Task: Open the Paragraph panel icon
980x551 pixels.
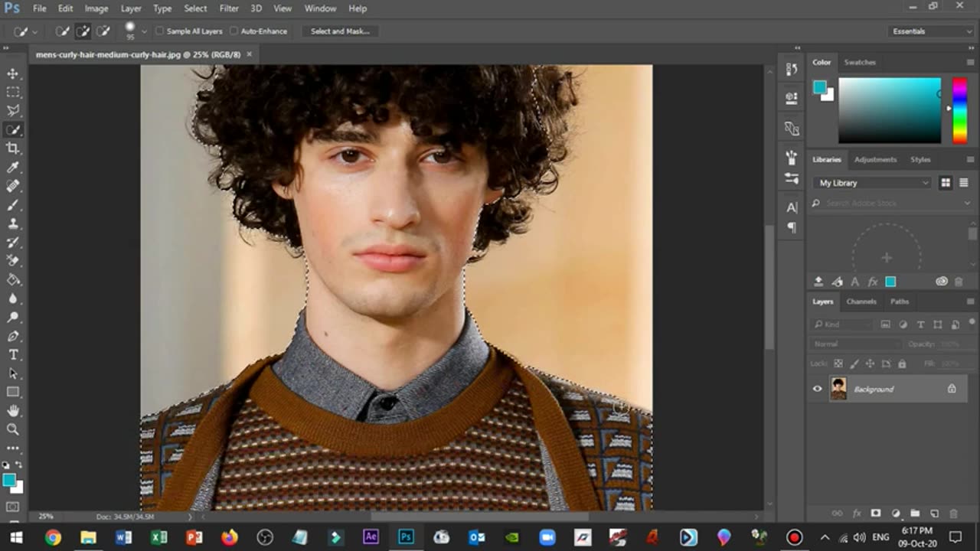Action: tap(792, 227)
